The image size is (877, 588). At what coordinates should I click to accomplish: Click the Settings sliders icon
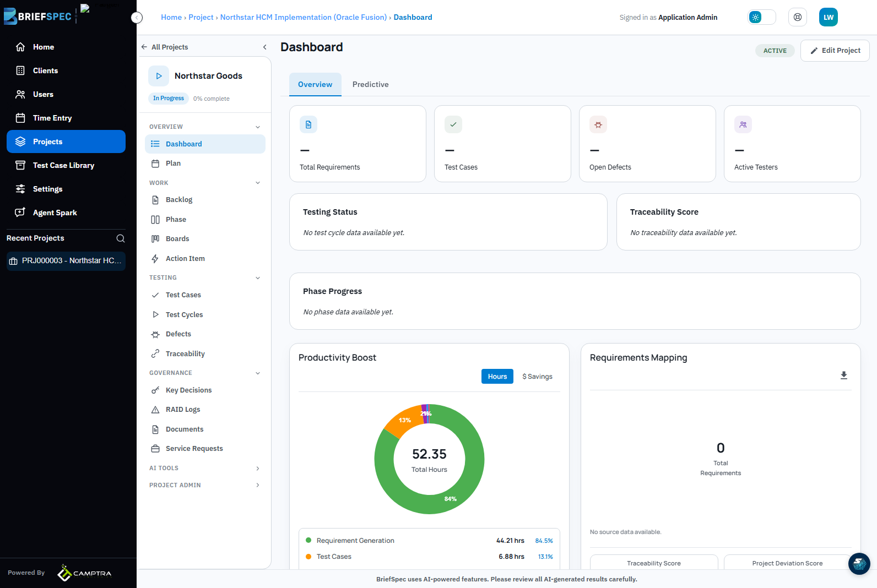(x=20, y=189)
